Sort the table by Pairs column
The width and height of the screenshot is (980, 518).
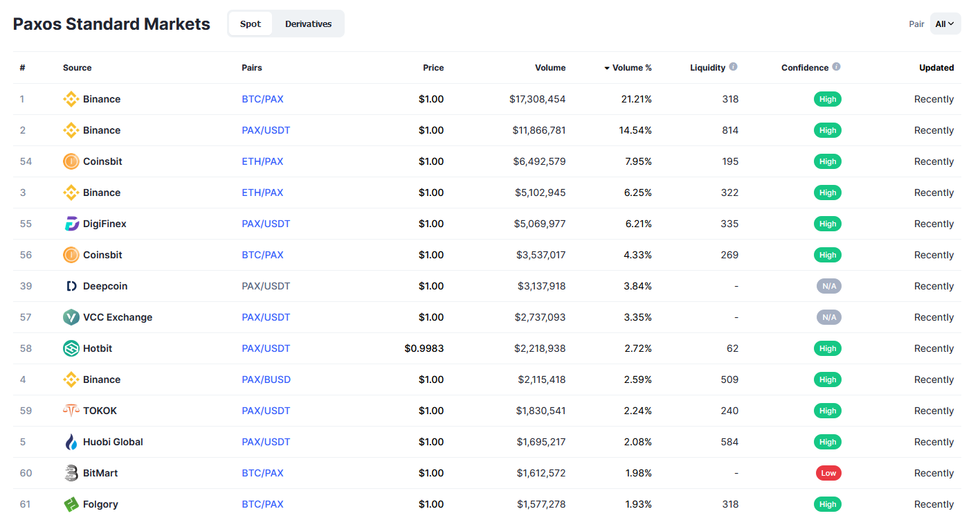252,68
